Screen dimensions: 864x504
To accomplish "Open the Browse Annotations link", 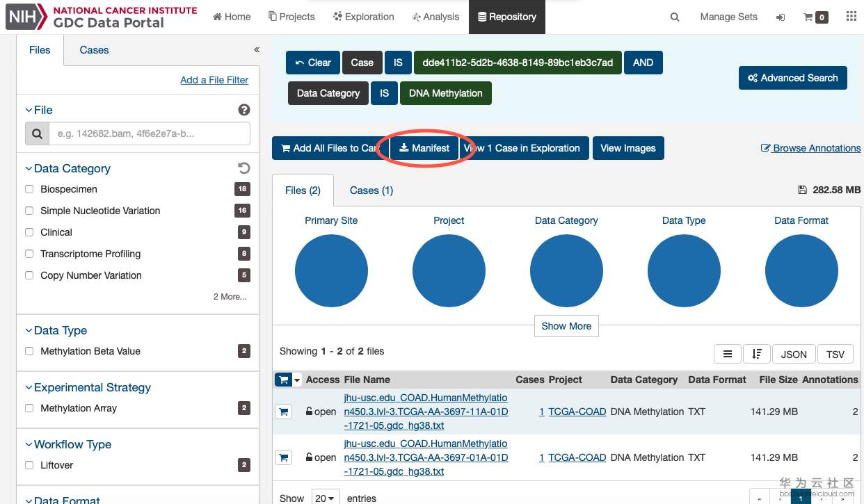I will coord(811,148).
